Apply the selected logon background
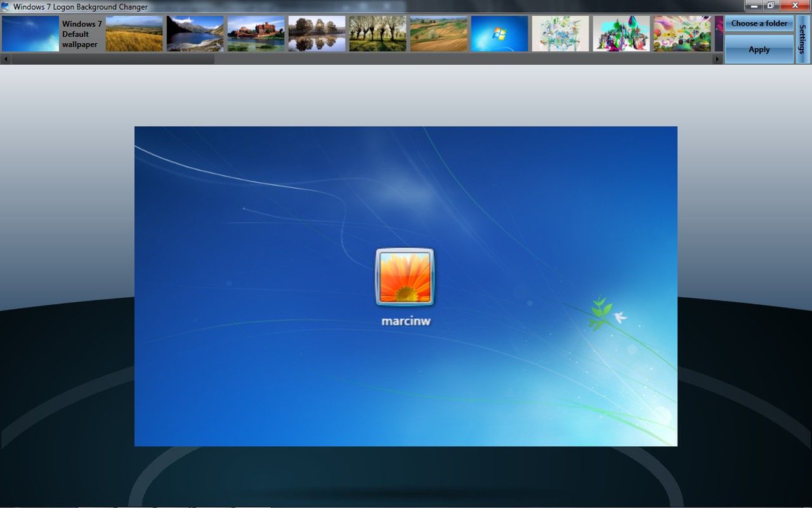The image size is (812, 508). pyautogui.click(x=759, y=49)
